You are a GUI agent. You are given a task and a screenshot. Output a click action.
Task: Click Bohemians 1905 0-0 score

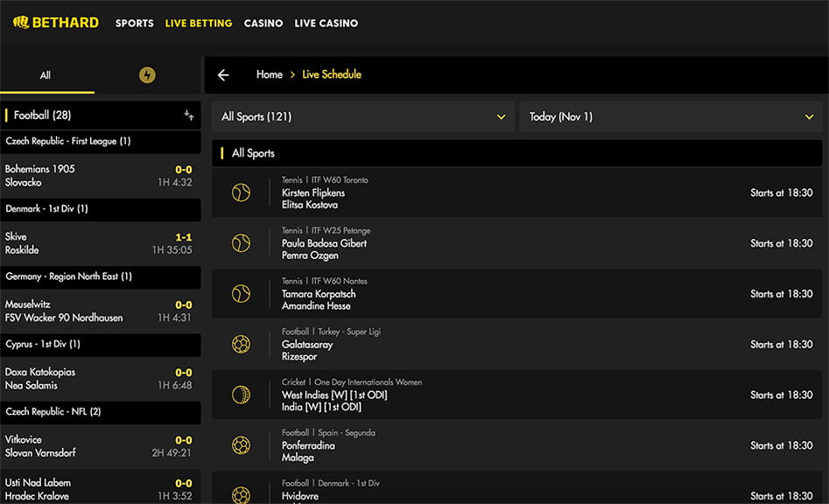click(184, 170)
